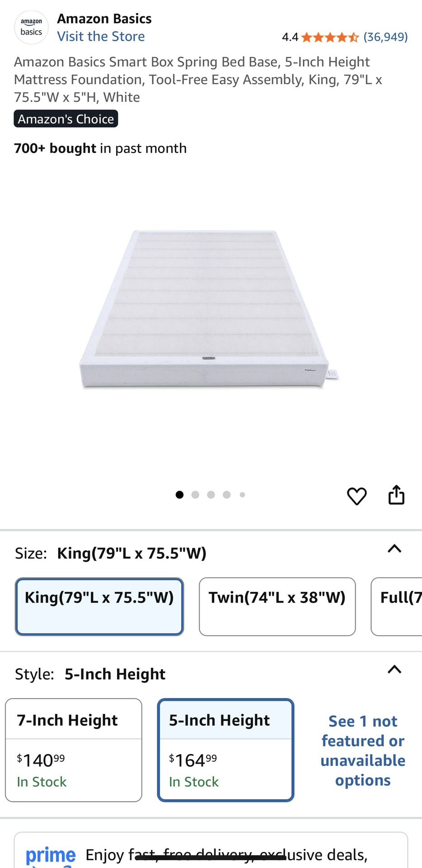Go to third product image dot
The image size is (422, 868).
pos(211,495)
